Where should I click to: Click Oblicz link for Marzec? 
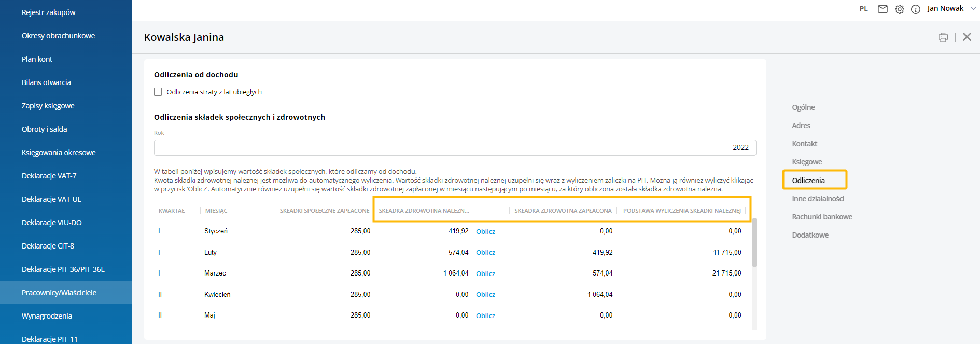[x=485, y=273]
